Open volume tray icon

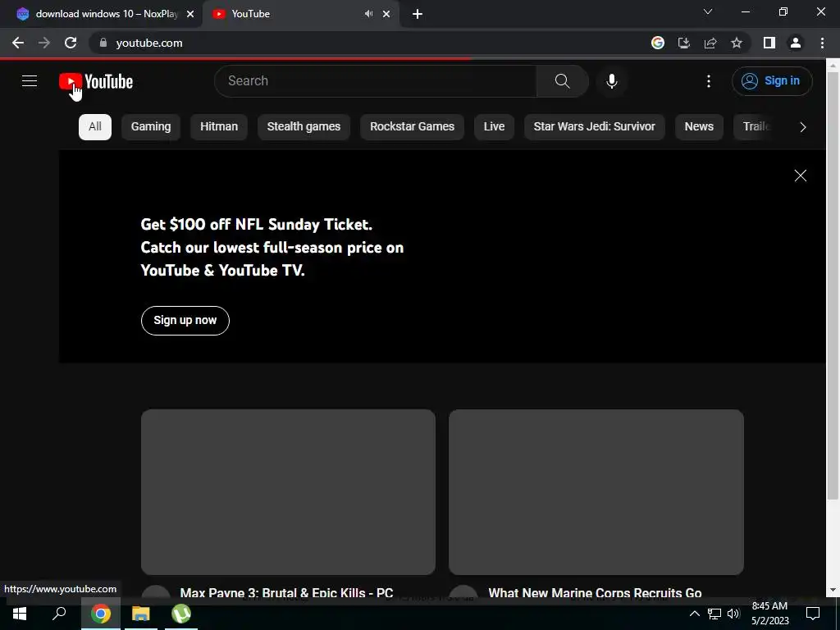click(x=733, y=614)
